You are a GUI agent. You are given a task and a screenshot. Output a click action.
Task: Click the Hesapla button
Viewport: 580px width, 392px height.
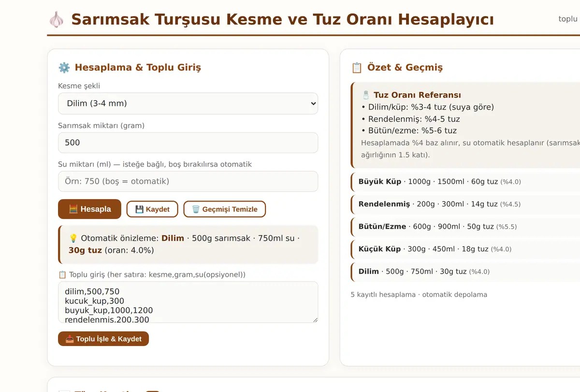coord(89,209)
